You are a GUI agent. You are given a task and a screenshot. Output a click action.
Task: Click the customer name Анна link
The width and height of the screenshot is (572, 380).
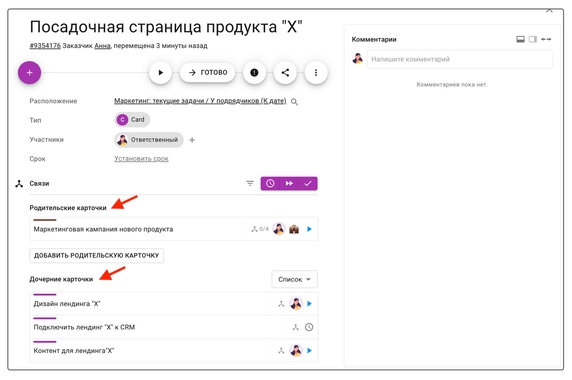(x=102, y=46)
